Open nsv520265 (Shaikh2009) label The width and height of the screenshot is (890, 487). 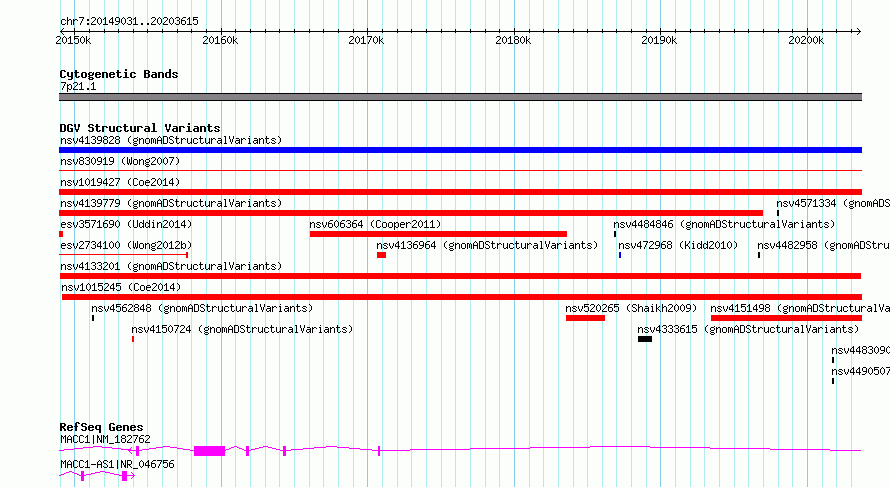point(631,308)
